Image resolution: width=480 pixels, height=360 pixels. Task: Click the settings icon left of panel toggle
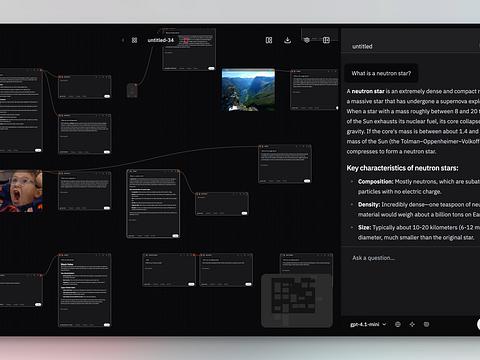[x=307, y=40]
